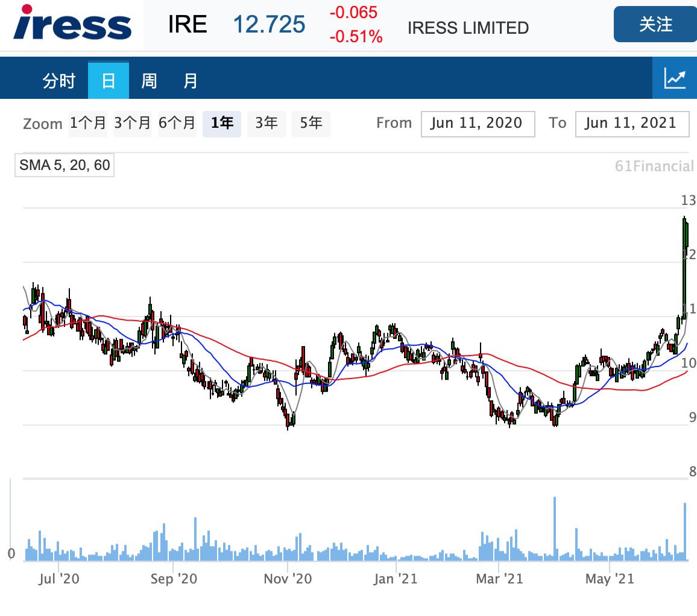697x616 pixels.
Task: Set zoom range to 3个月
Action: click(x=133, y=124)
